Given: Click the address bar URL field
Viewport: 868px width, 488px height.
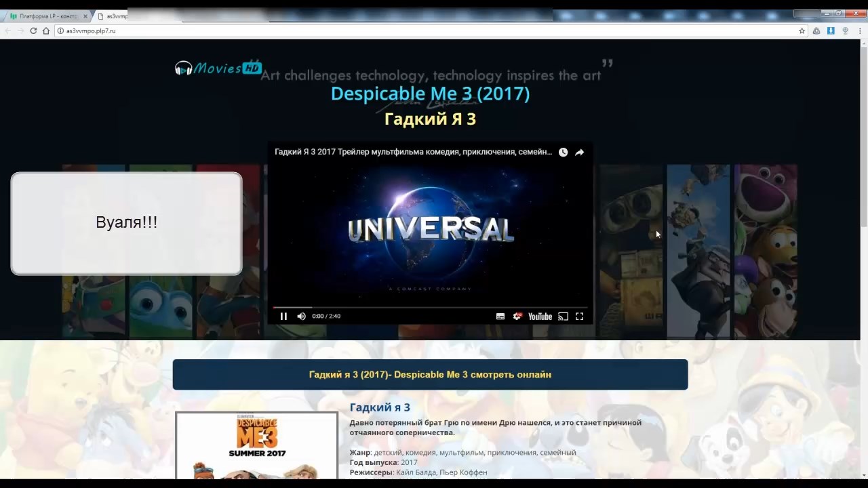Looking at the screenshot, I should point(407,31).
